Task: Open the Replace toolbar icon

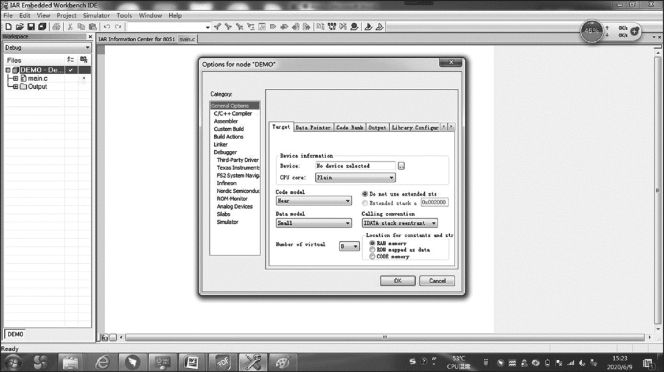Action: point(251,27)
